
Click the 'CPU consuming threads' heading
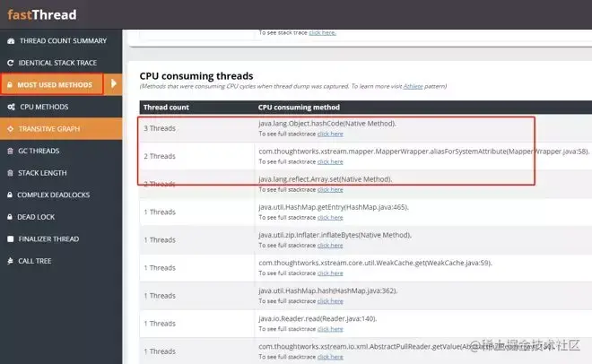(196, 76)
